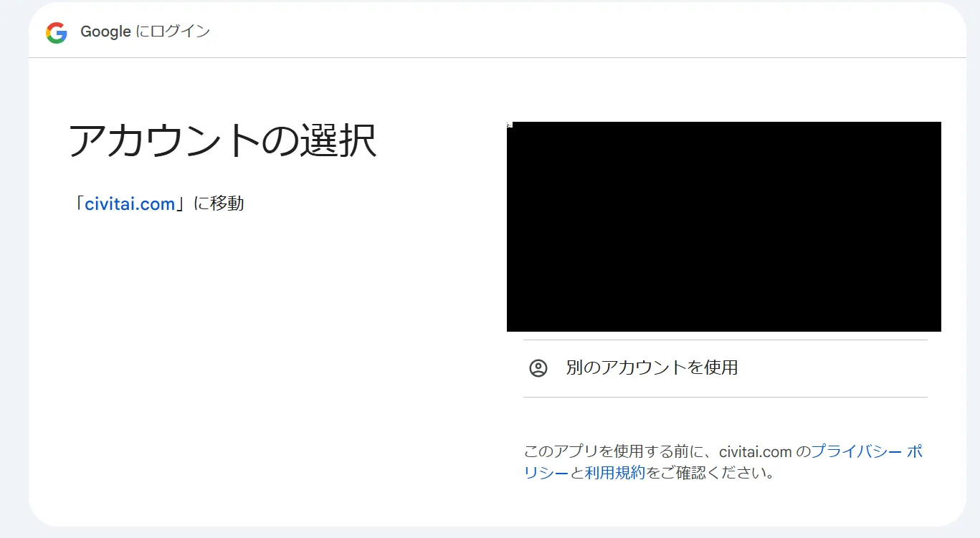This screenshot has height=538, width=980.
Task: Click the blacked-out account entry area
Action: coord(723,226)
